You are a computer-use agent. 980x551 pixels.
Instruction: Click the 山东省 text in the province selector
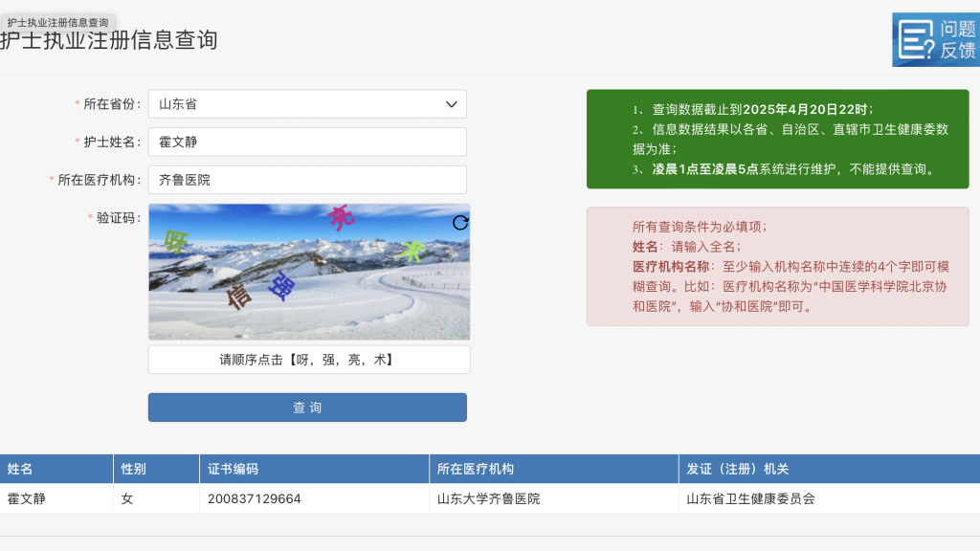click(x=178, y=104)
